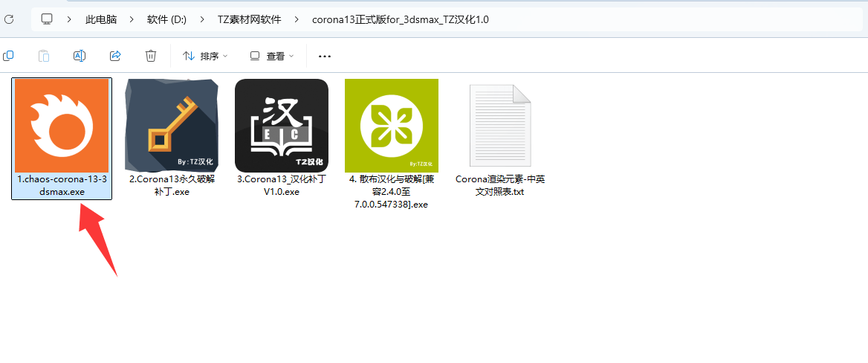Click file name Corona渲染元素-中英文对照表.txt
Screen dimensions: 868x363
coord(500,186)
